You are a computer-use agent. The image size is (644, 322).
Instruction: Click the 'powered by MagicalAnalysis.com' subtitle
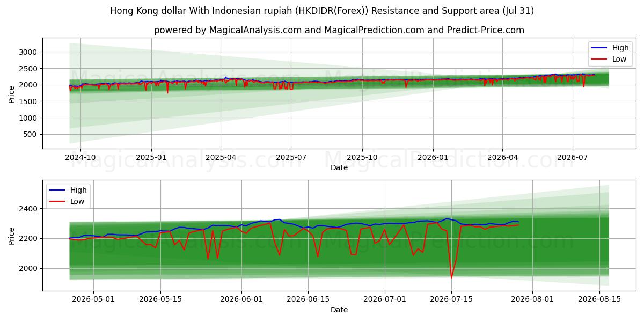tap(339, 30)
